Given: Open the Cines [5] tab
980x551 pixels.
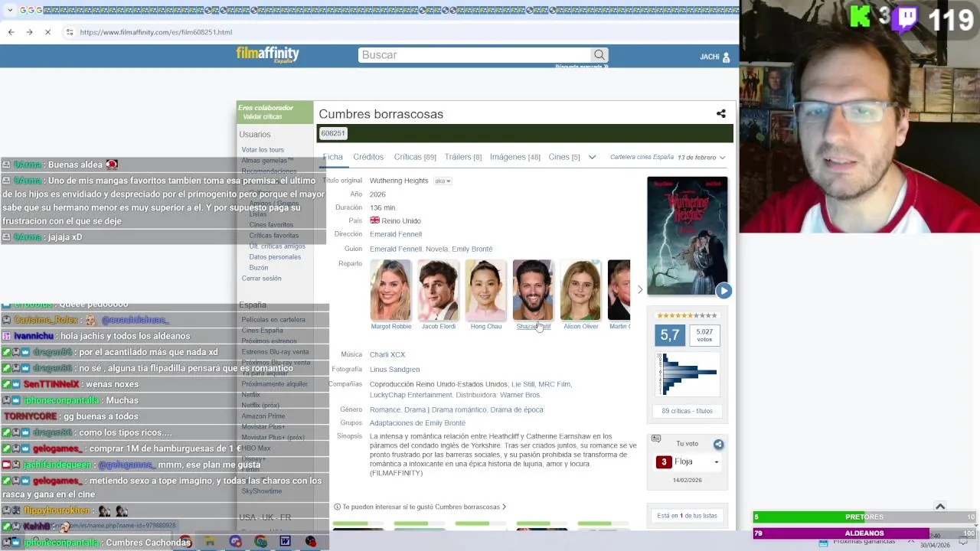Looking at the screenshot, I should [x=564, y=157].
